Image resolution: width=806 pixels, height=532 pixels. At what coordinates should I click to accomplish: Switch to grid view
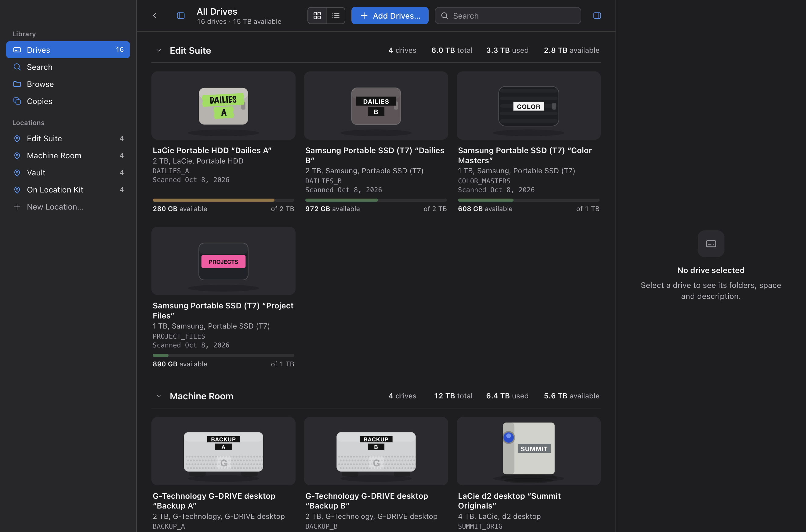coord(317,16)
